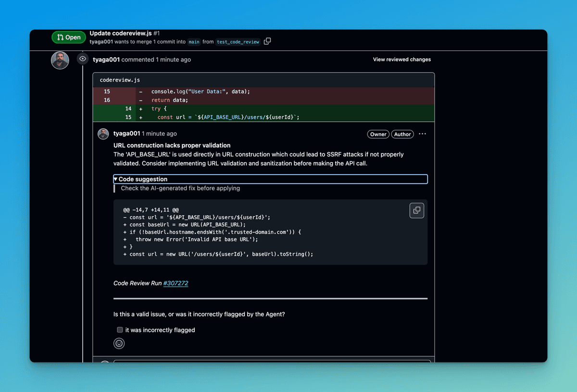This screenshot has height=392, width=577.
Task: Click the green Open status badge
Action: pos(68,37)
